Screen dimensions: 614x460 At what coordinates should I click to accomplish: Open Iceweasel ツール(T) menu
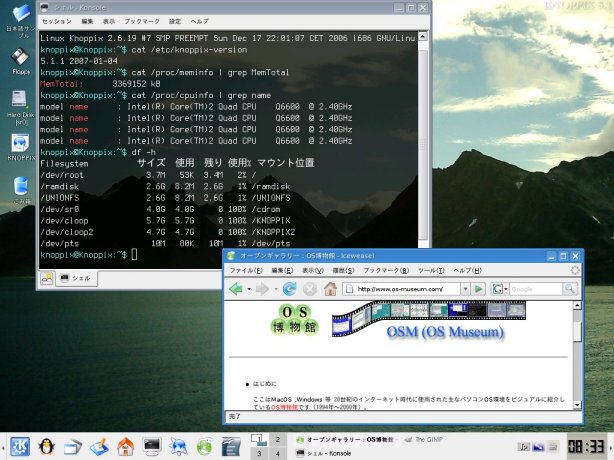(x=431, y=271)
